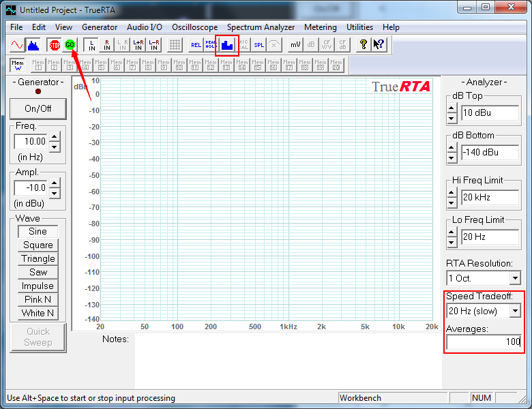Select memory slot Mem 15
The height and width of the screenshot is (409, 532).
[x=258, y=65]
